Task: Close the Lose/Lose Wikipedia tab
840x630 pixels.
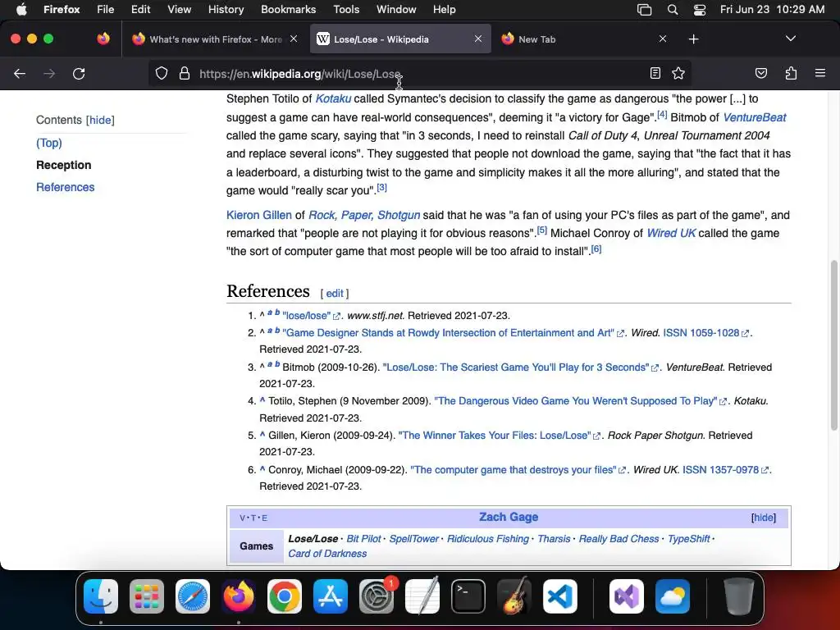Action: tap(478, 39)
